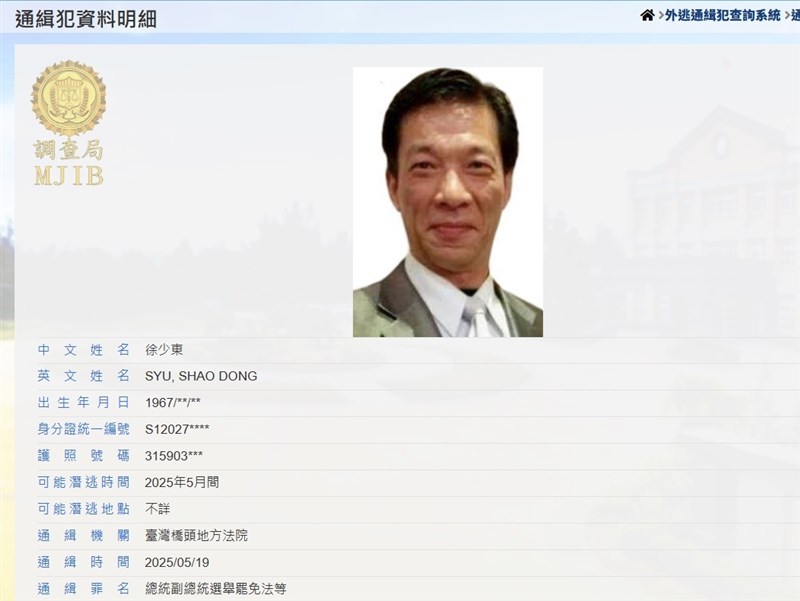Screen dimensions: 800x601
Task: Click the birth date value 1967/**/**
Action: (172, 403)
